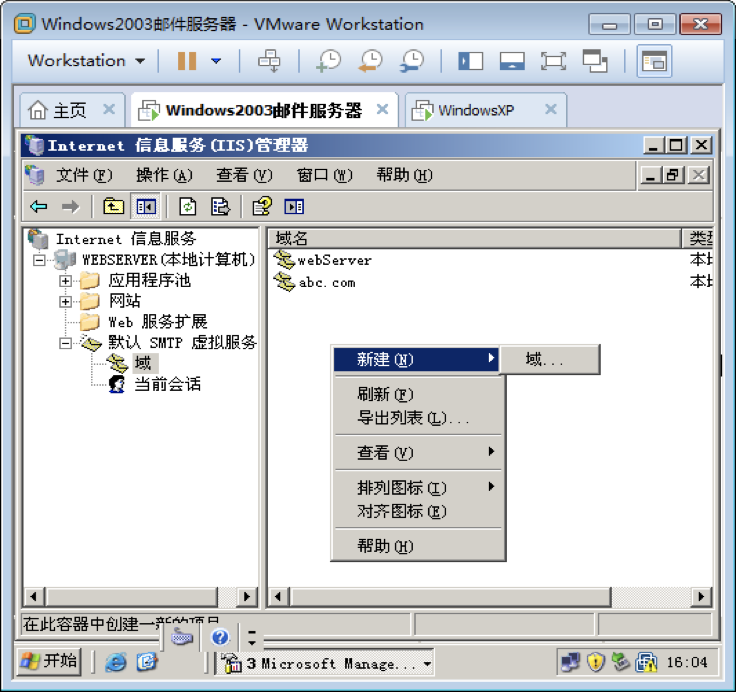Click the list pane right scroll arrow

click(x=701, y=597)
